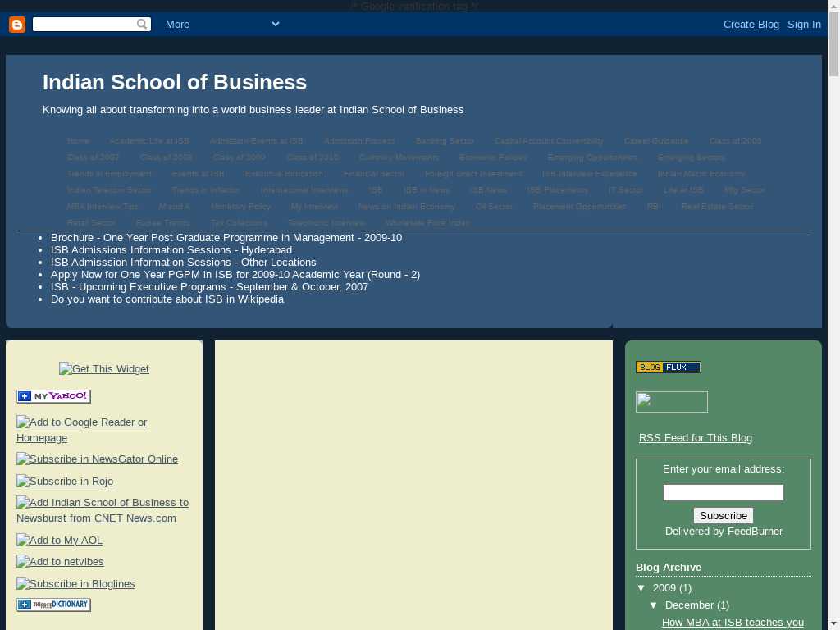Collapse the 2009 blog archive year
This screenshot has height=630, width=840.
(x=641, y=588)
